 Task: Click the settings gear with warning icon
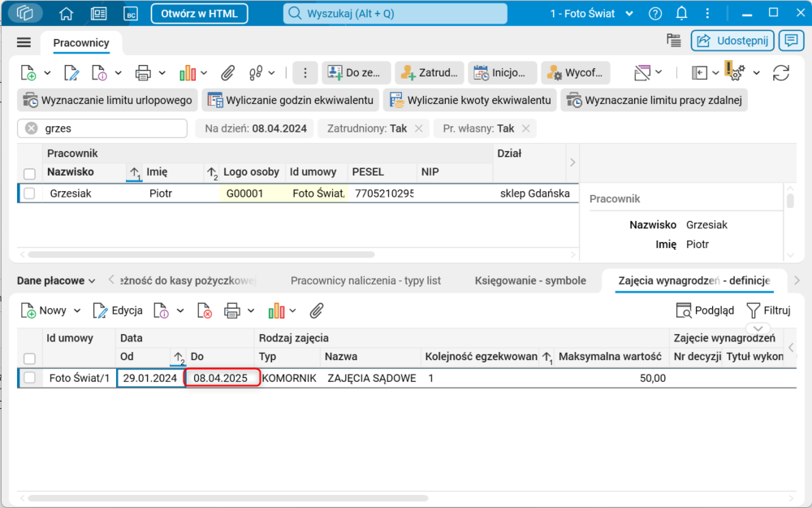(736, 71)
